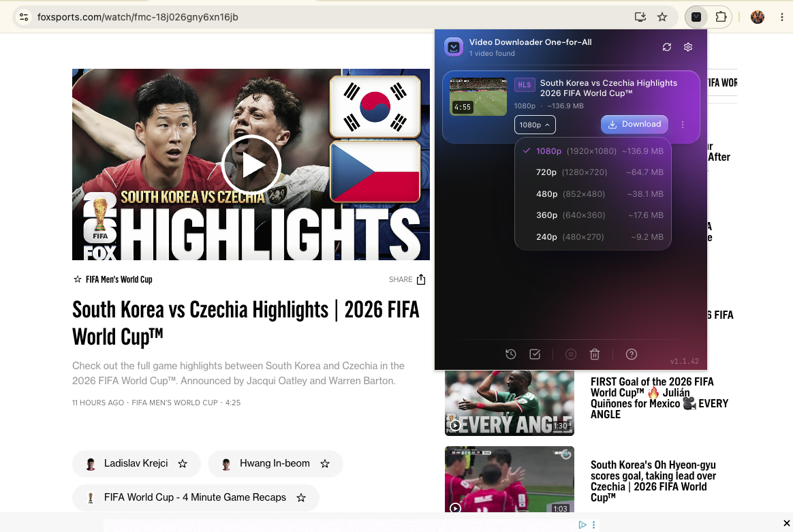
Task: Click the share icon next to SHARE
Action: [421, 280]
